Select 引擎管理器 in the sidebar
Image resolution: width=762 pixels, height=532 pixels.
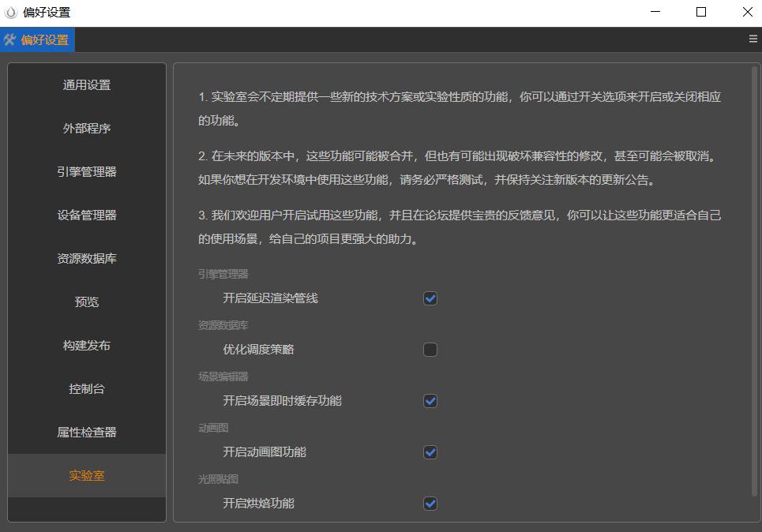86,171
